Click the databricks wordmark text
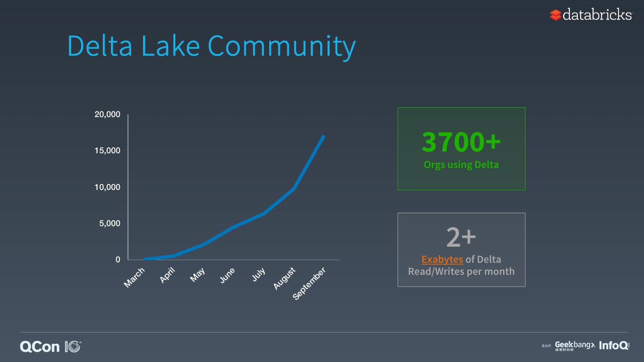The width and height of the screenshot is (644, 362). pyautogui.click(x=597, y=15)
